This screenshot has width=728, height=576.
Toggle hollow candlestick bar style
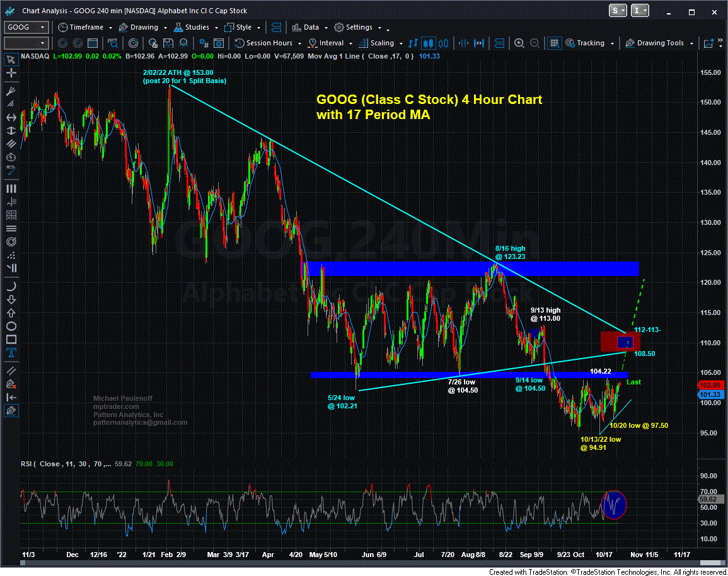pyautogui.click(x=444, y=43)
